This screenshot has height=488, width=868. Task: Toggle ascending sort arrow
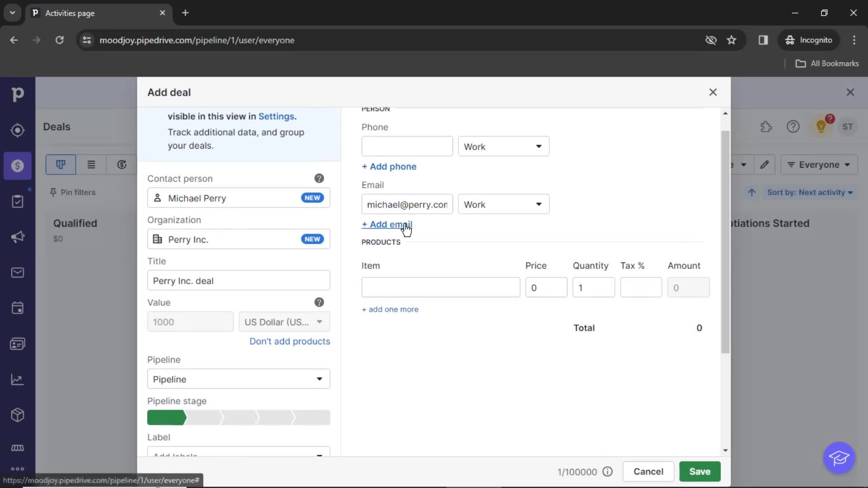(x=752, y=192)
